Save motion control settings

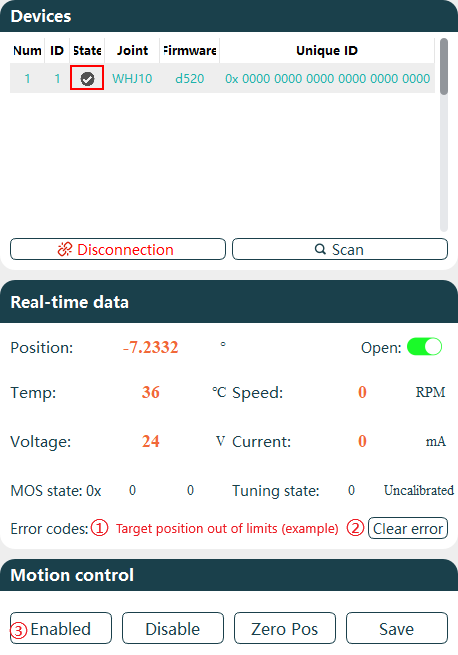click(397, 628)
